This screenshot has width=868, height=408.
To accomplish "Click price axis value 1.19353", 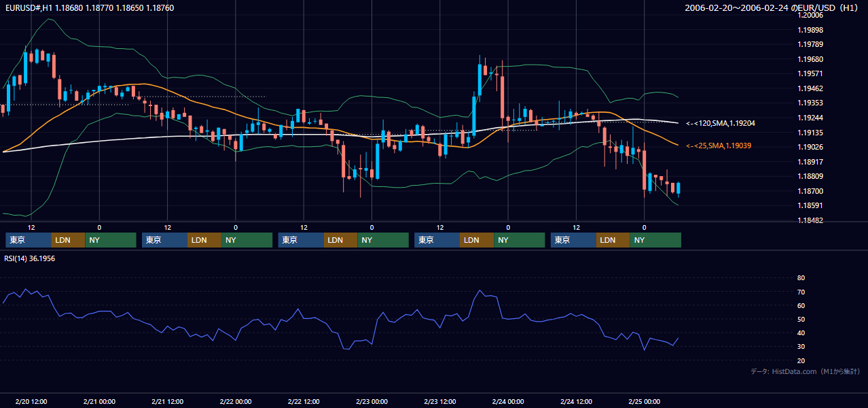I will (809, 103).
